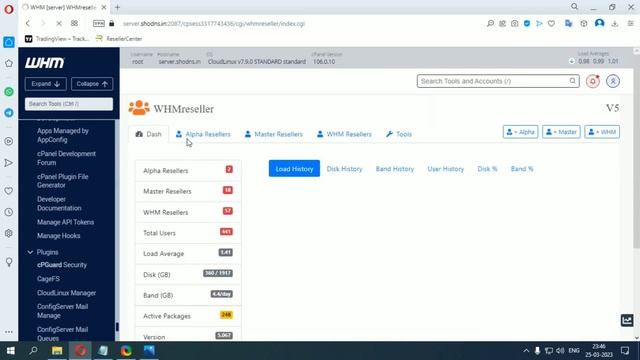Click the Active Packages row
The image size is (640, 360).
[188, 316]
